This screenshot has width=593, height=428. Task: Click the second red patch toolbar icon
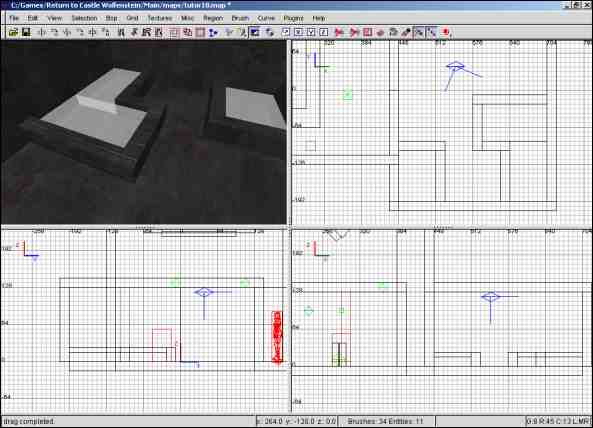click(x=354, y=33)
